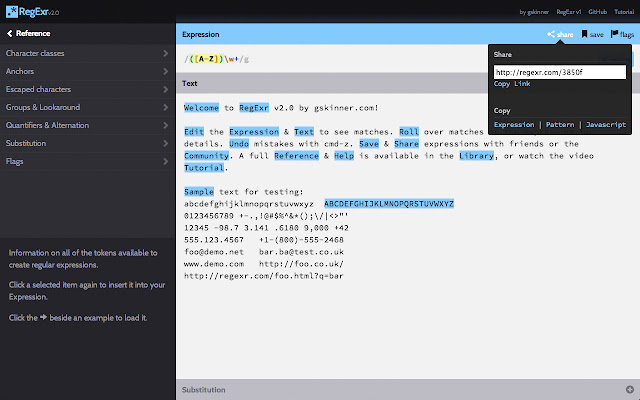
Task: Copy the Pattern from Share popup
Action: pos(560,125)
